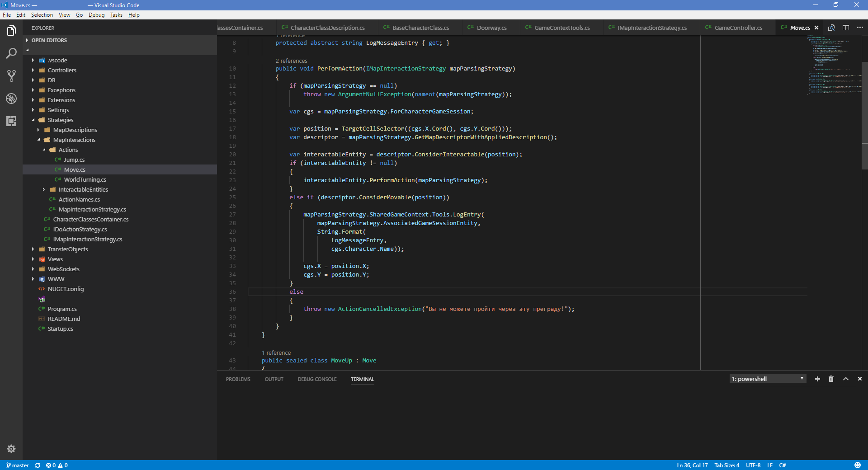Open the Debug menu
Screen dimensions: 868x470
[96, 15]
